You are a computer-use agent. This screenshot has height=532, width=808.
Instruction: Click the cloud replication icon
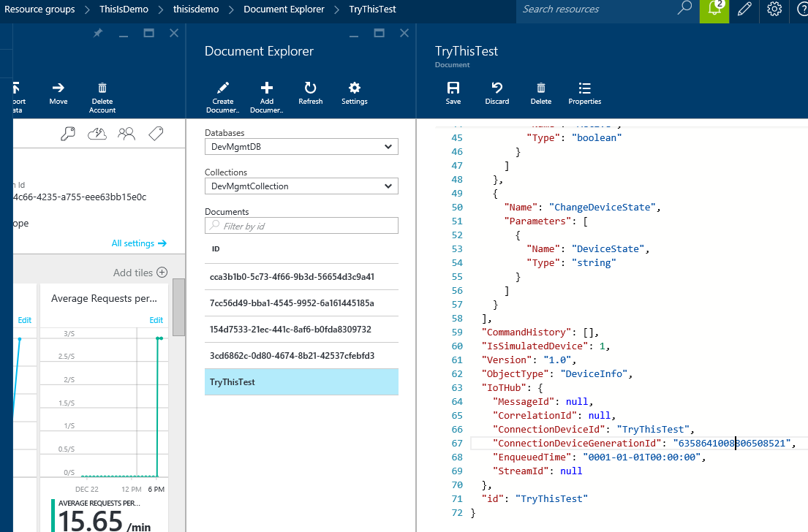click(x=97, y=134)
